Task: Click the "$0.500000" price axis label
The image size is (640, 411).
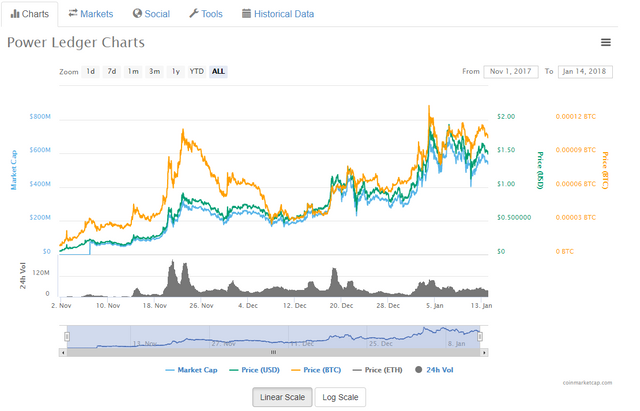Action: tap(514, 218)
